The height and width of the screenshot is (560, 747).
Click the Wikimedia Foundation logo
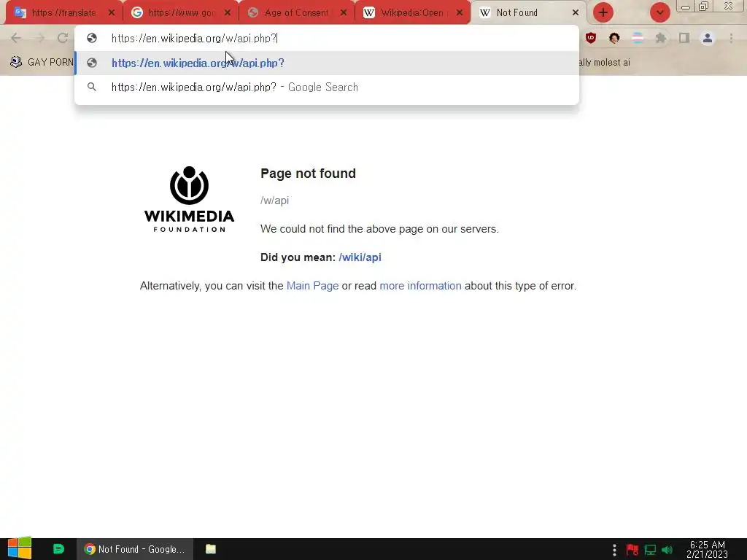[189, 199]
